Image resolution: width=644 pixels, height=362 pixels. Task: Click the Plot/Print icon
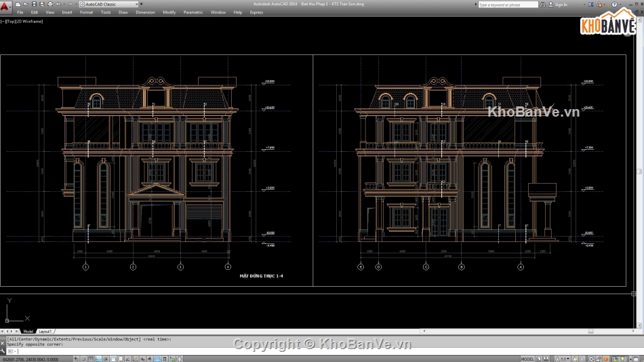pos(50,4)
